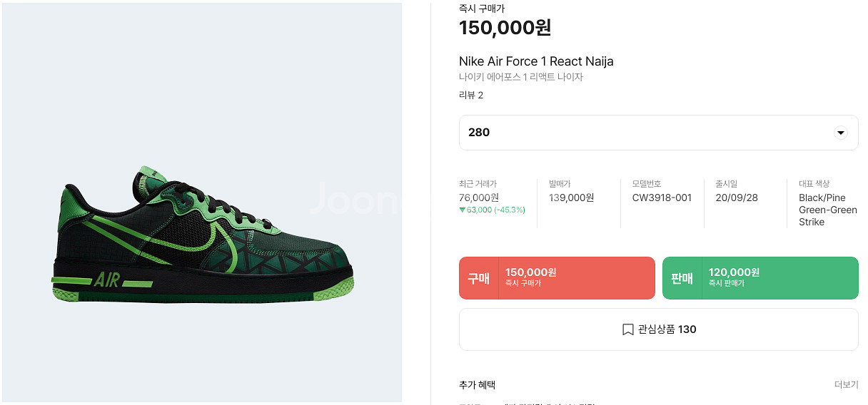Select the model number CW3918-001
Viewport: 868px width, 405px height.
[662, 198]
